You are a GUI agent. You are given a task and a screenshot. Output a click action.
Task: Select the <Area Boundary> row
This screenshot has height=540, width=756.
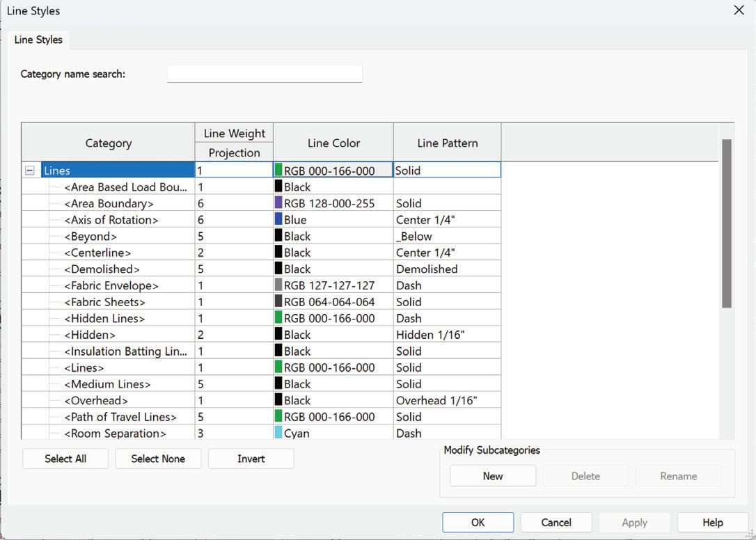click(x=109, y=203)
